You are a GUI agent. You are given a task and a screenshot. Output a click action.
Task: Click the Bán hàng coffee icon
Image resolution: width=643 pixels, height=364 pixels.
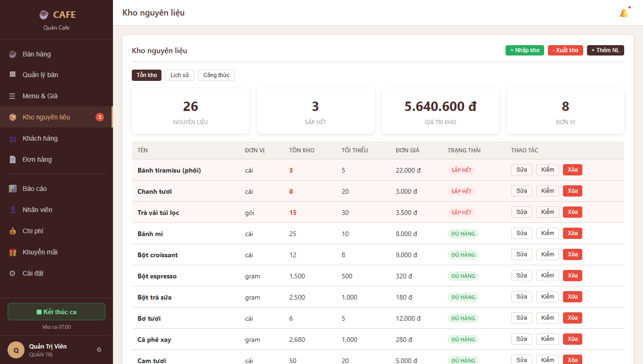point(13,54)
